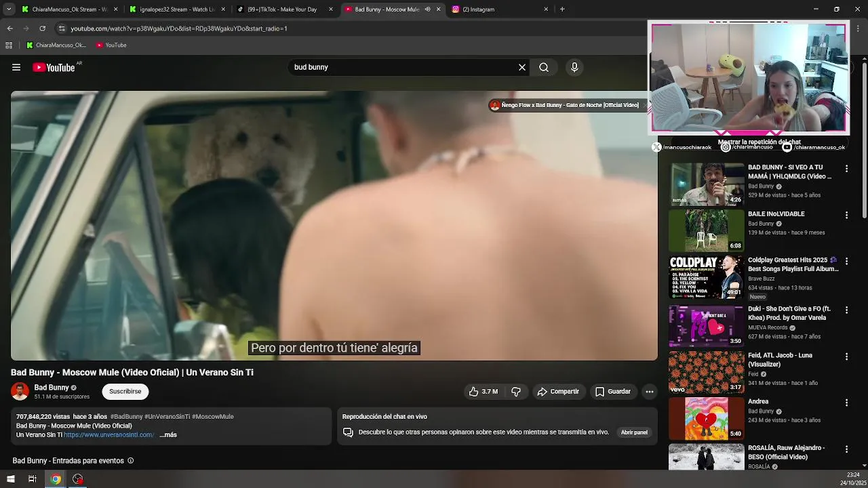Open Windows Start menu
Screen dimensions: 868x488
[10, 479]
